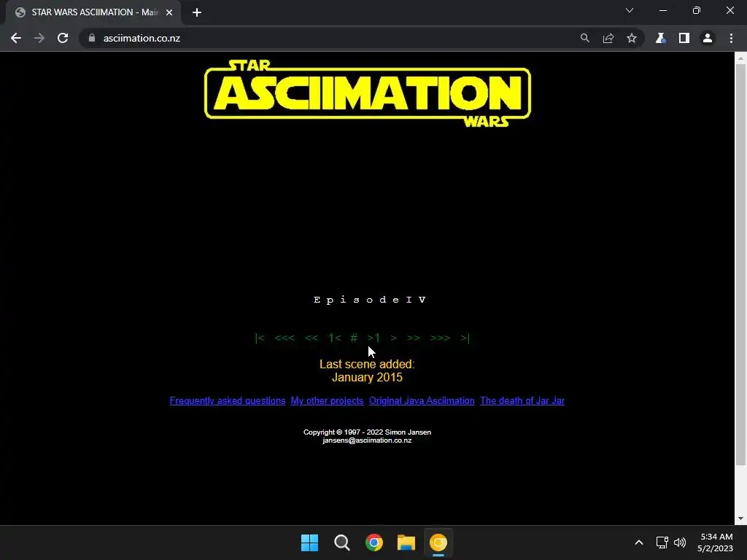Show hidden system tray icons
This screenshot has width=747, height=560.
[639, 542]
